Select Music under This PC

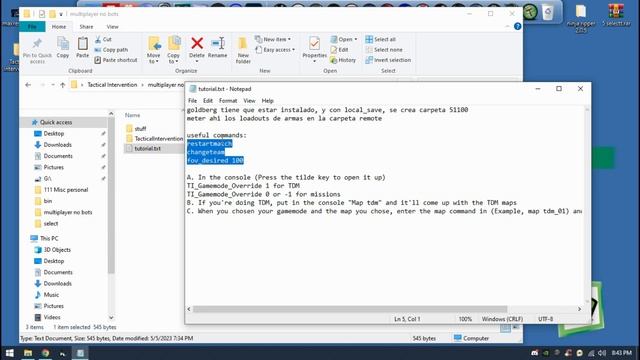pyautogui.click(x=51, y=295)
